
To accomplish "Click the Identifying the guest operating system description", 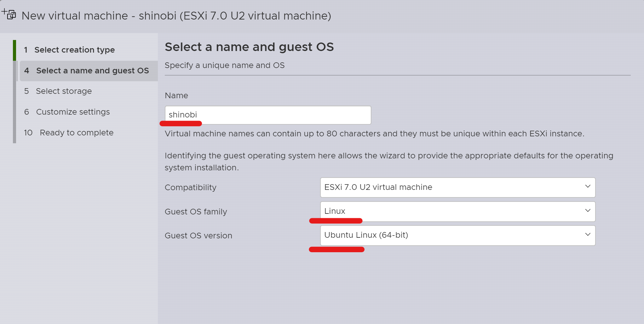I will coord(389,162).
